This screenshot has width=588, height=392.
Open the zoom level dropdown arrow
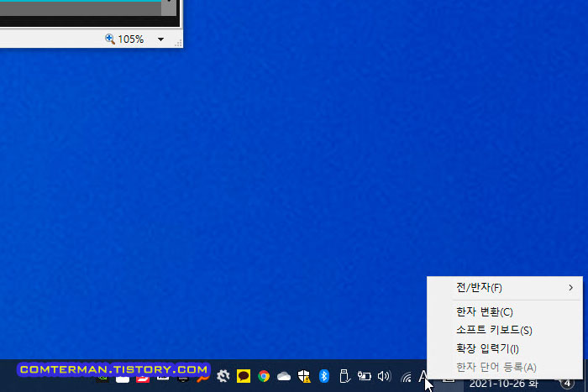click(160, 39)
